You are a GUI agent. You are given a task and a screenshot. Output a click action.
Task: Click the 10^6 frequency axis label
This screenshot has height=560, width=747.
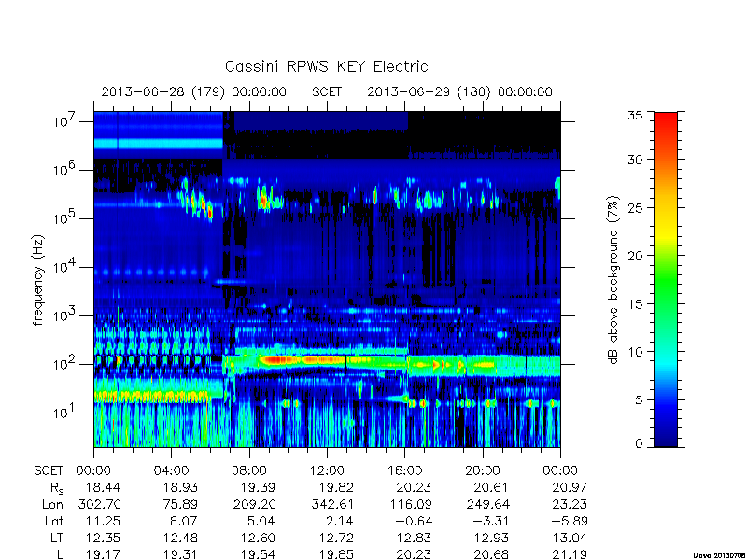click(65, 170)
